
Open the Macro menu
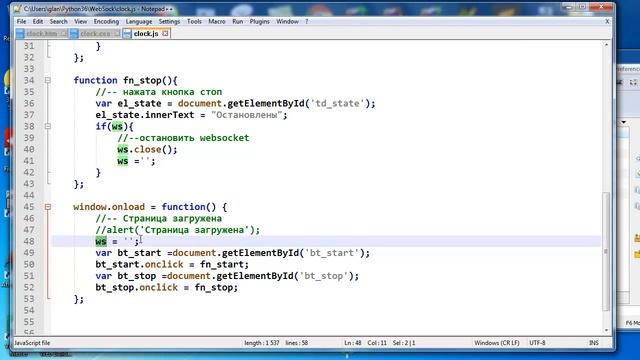coord(217,21)
